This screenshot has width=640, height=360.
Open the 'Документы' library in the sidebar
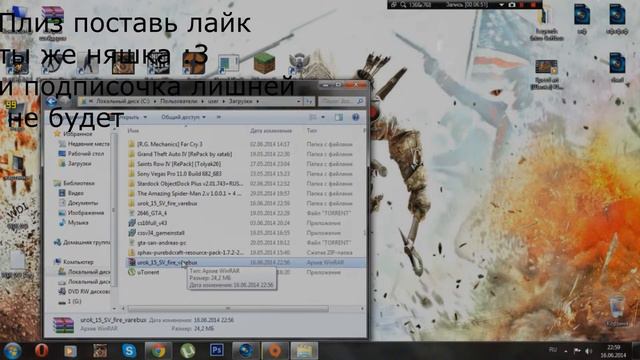tap(78, 202)
